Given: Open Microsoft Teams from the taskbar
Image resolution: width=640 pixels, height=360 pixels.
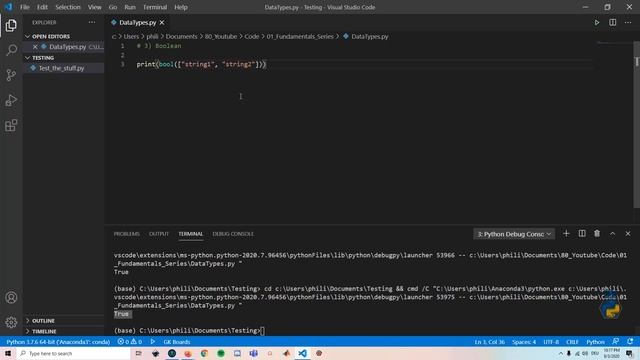Looking at the screenshot, I should point(253,353).
